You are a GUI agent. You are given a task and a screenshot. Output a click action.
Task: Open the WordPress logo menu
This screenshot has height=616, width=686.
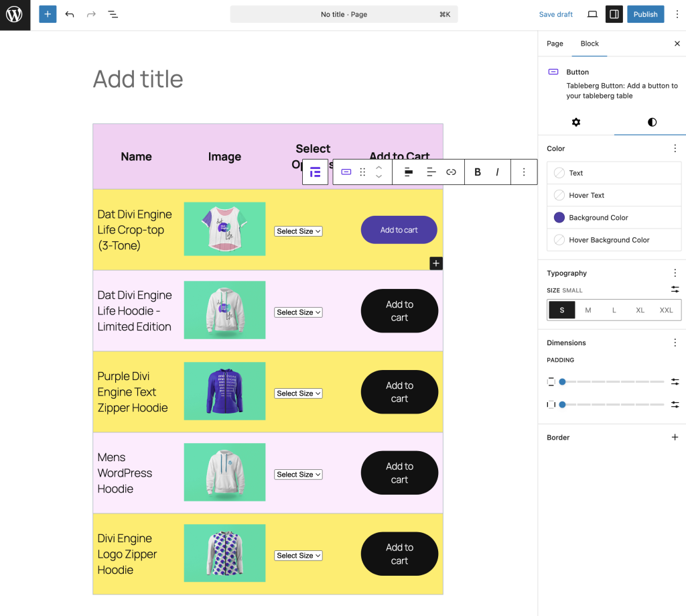[15, 15]
